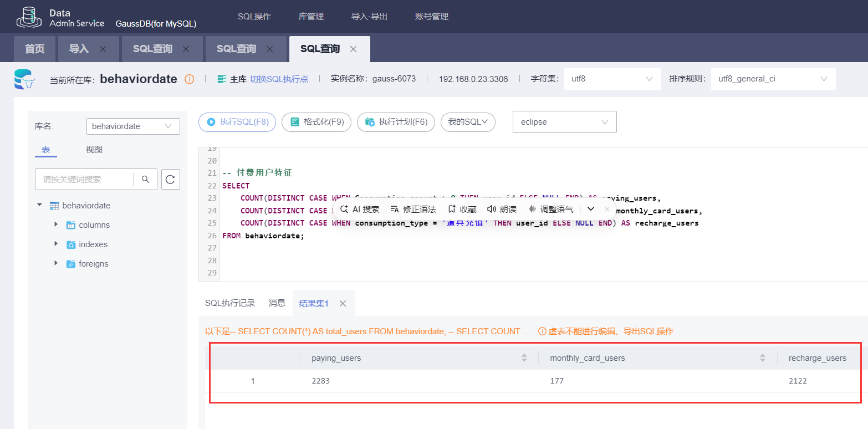Switch to the 导入 tab
The image size is (868, 429).
[79, 49]
